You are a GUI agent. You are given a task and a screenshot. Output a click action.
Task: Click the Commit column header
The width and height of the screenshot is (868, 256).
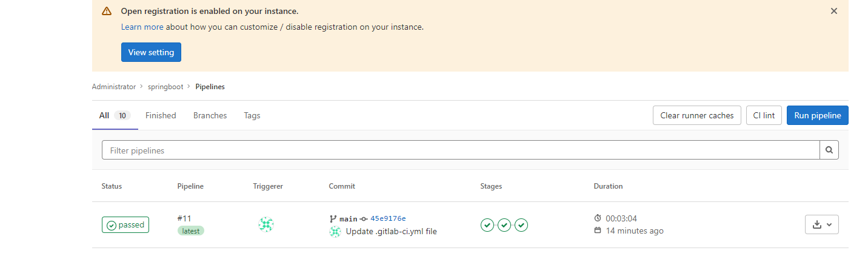click(342, 186)
